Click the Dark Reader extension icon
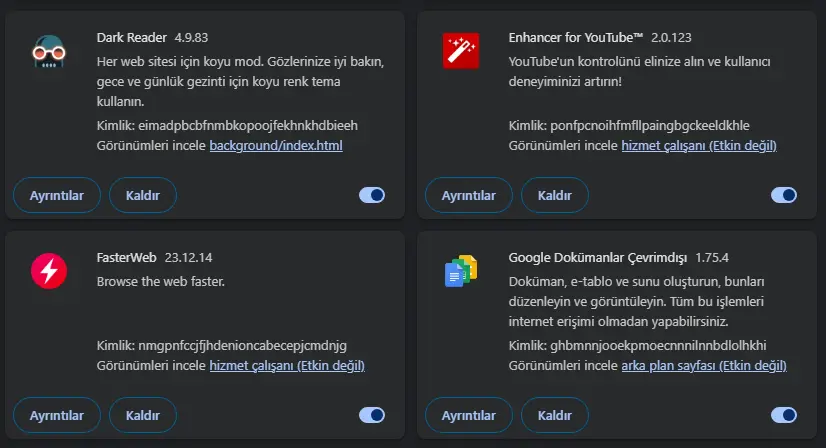This screenshot has height=448, width=826. click(48, 51)
